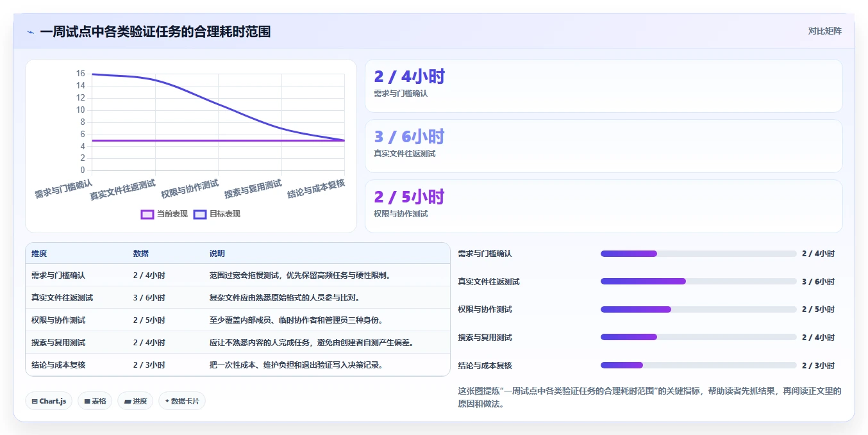This screenshot has height=435, width=868.
Task: Click the table value 2 / 3小时
Action: [x=149, y=365]
